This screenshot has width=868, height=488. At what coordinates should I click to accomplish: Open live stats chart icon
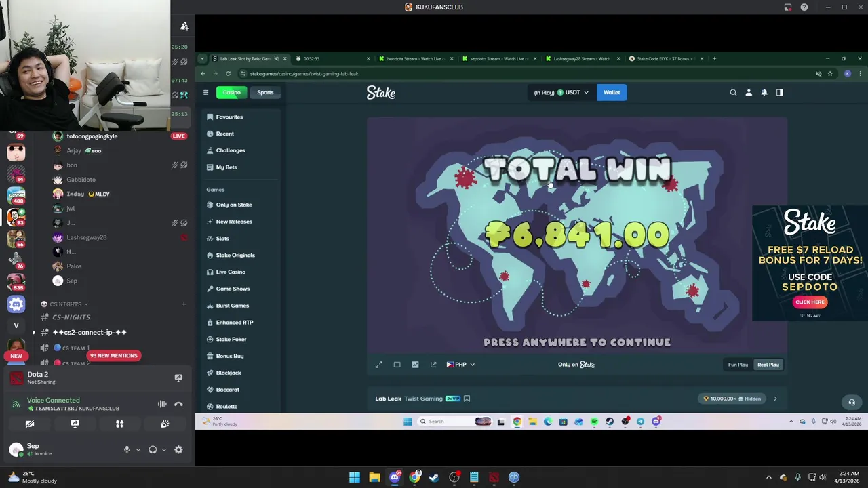pos(415,365)
